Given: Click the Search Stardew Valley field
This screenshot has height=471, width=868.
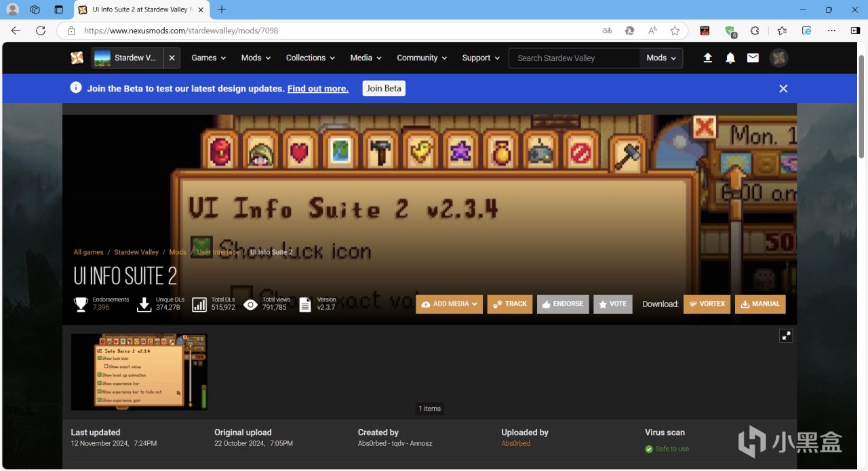Looking at the screenshot, I should click(574, 58).
